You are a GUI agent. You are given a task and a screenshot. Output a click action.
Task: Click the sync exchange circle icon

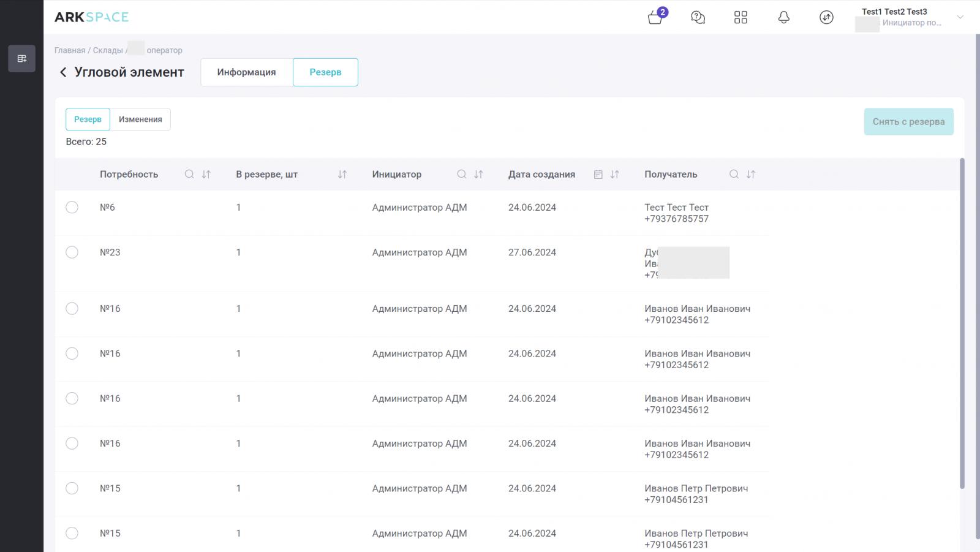826,17
